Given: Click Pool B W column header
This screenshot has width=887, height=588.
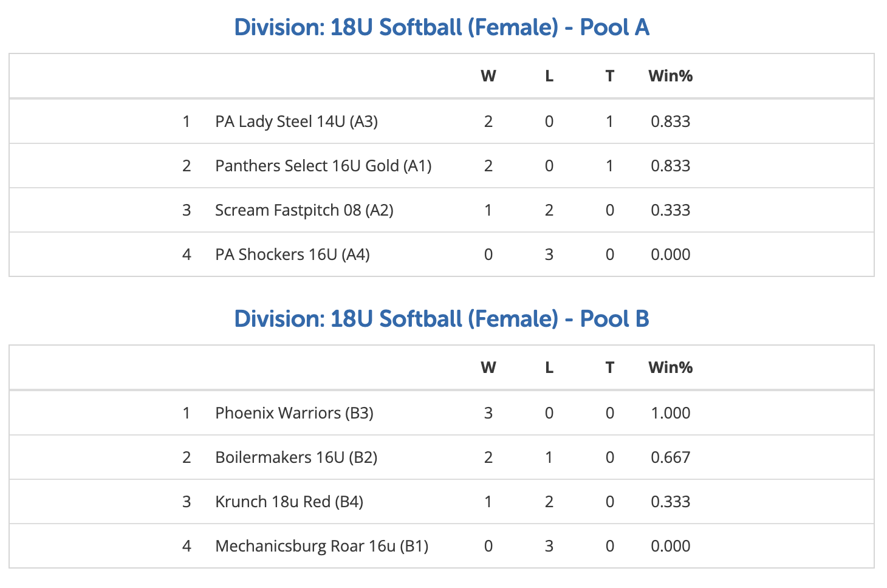Looking at the screenshot, I should (x=488, y=367).
